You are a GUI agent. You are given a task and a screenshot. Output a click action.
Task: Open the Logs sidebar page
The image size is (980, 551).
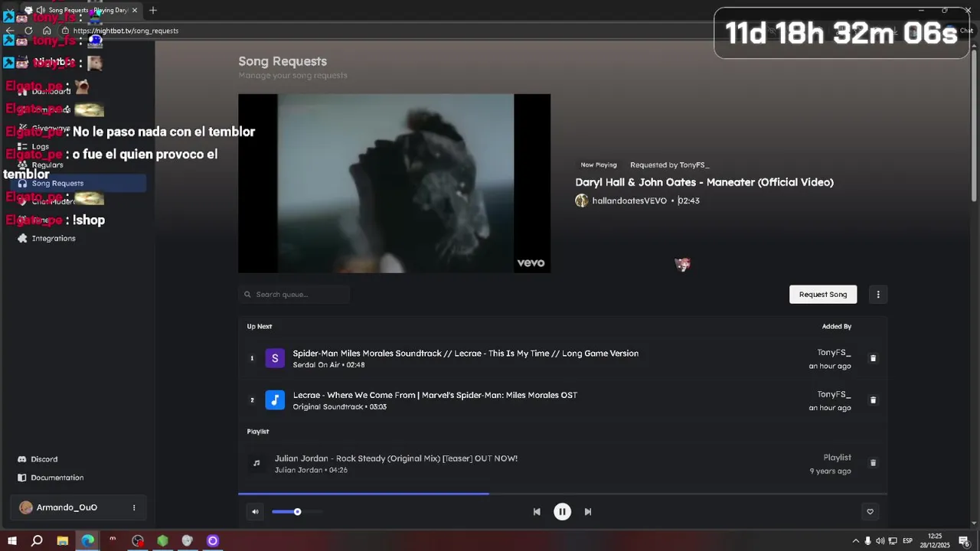pyautogui.click(x=41, y=146)
